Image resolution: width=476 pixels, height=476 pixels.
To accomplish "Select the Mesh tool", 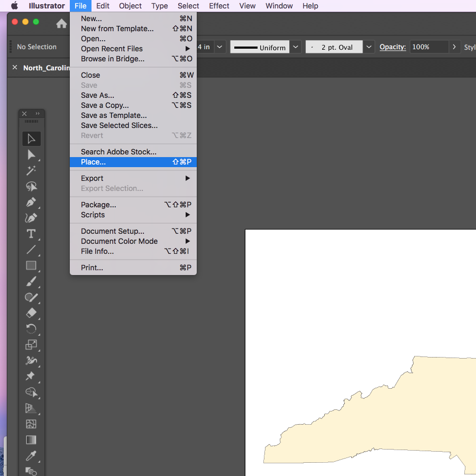I will 31,424.
